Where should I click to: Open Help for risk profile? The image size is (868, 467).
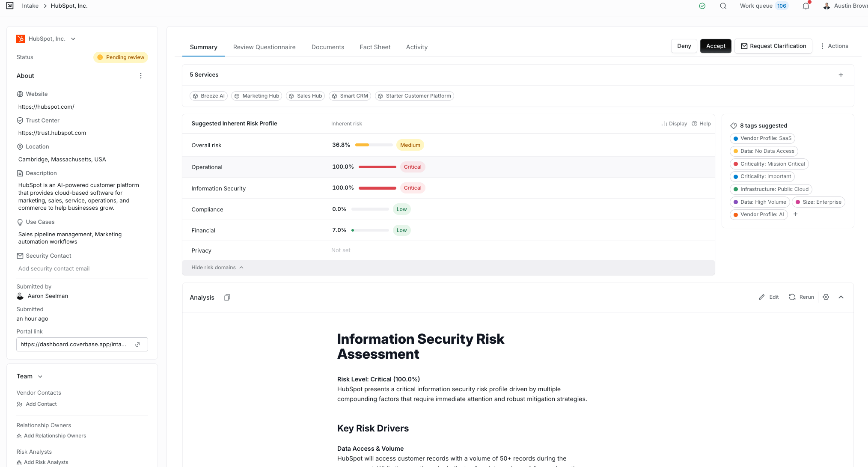point(702,124)
